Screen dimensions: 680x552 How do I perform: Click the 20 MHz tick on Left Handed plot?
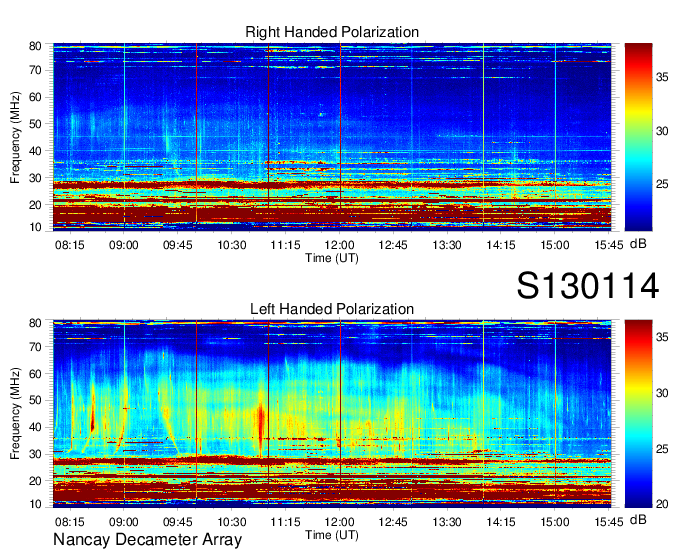tap(35, 481)
